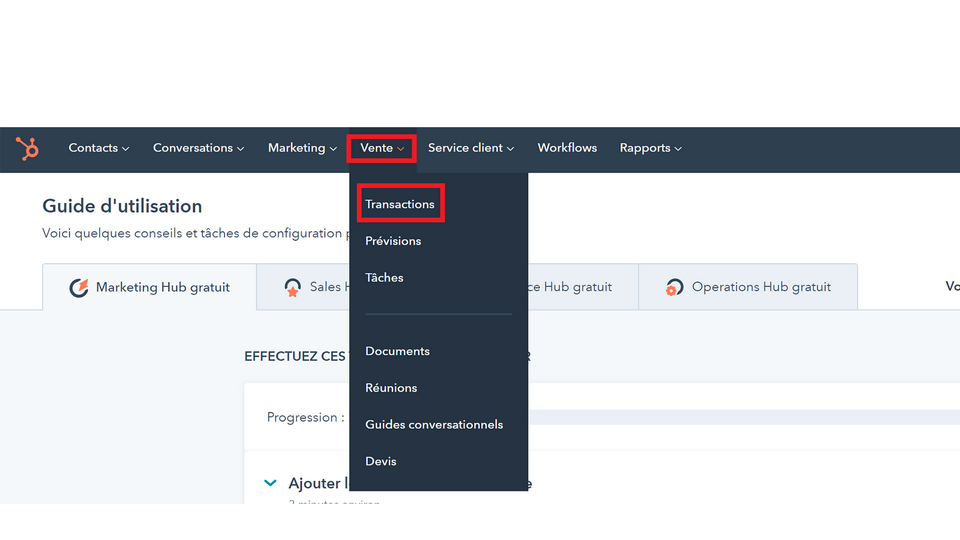960x540 pixels.
Task: Click the Operations Hub tab icon
Action: tap(674, 287)
